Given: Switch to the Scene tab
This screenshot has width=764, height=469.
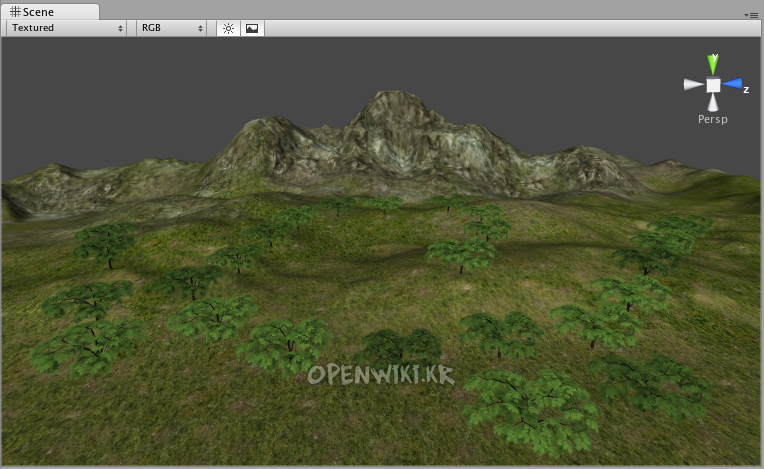Looking at the screenshot, I should 49,11.
